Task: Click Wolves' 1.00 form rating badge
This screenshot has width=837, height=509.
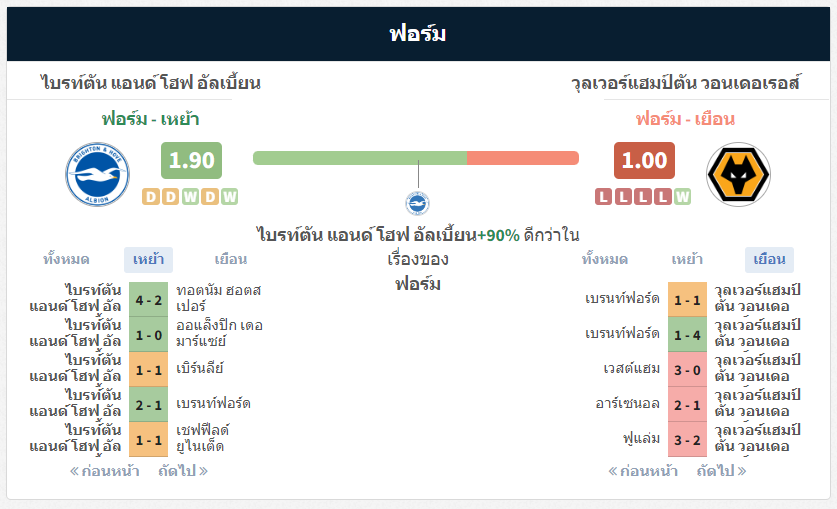Action: 644,160
